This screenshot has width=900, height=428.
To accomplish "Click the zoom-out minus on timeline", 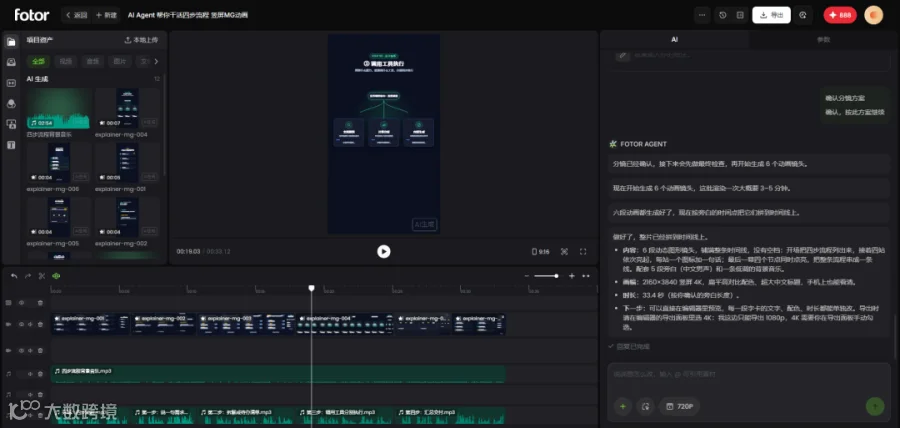I will pyautogui.click(x=527, y=276).
